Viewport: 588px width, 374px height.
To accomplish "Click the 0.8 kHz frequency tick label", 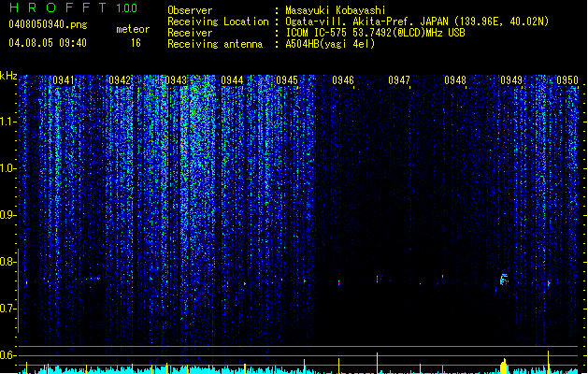I will 7,262.
